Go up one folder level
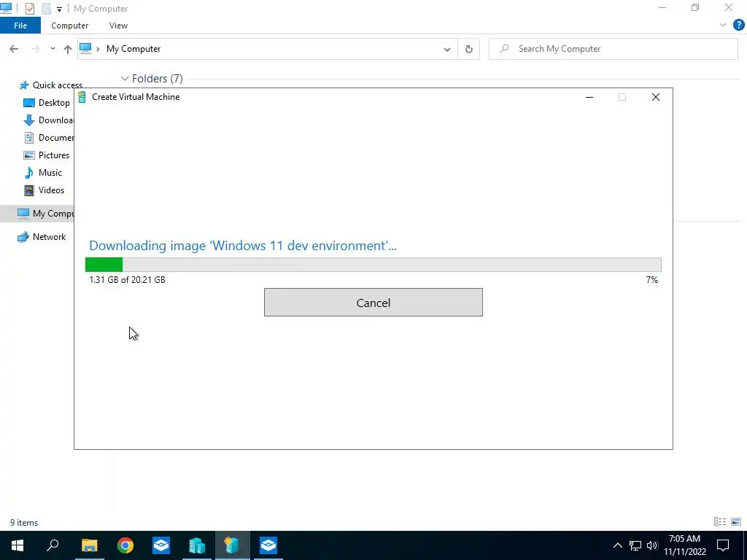 coord(68,49)
